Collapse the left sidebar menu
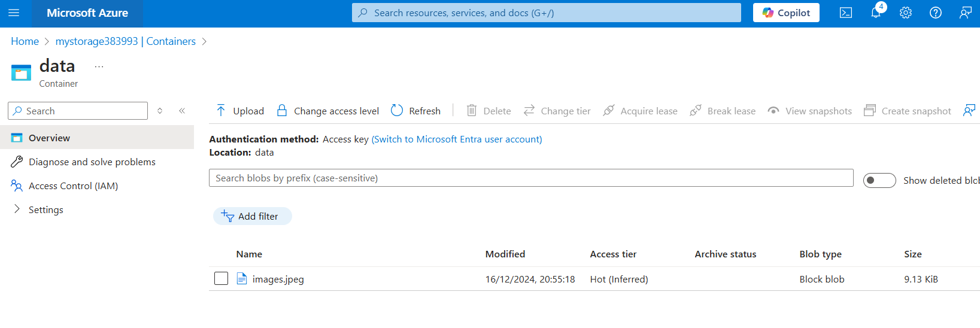This screenshot has width=980, height=328. 182,111
